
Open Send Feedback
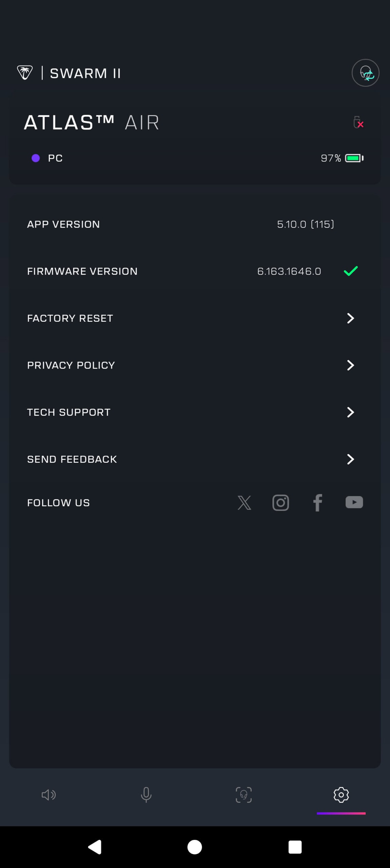click(350, 459)
